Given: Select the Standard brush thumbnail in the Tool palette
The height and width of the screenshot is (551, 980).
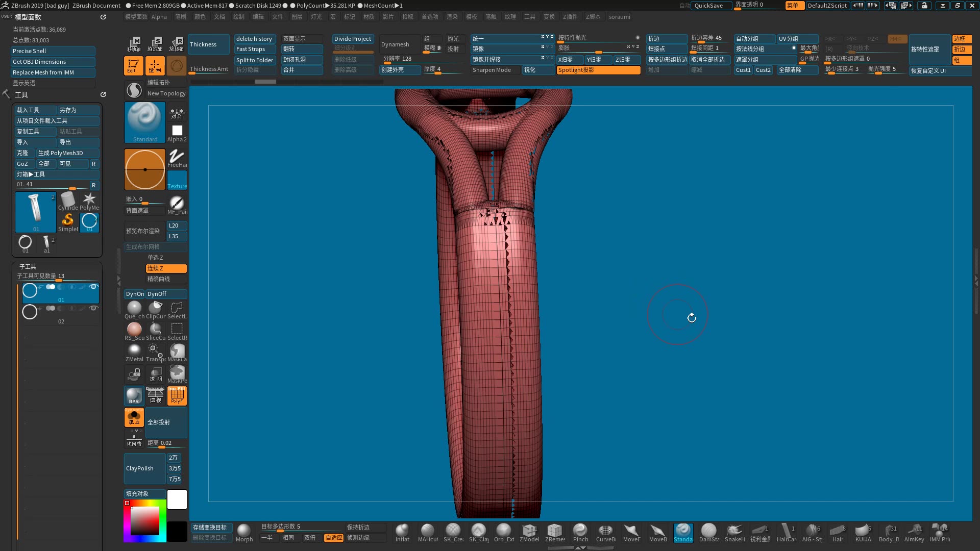Looking at the screenshot, I should coord(144,121).
